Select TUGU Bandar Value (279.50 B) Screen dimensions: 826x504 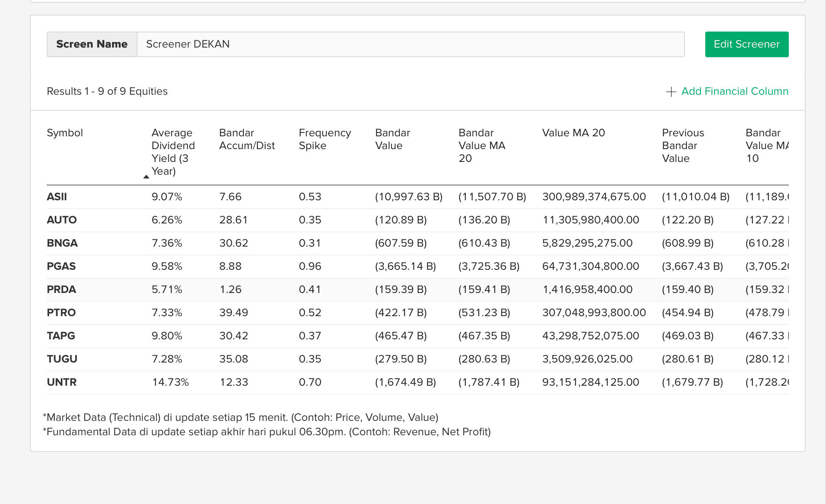401,359
